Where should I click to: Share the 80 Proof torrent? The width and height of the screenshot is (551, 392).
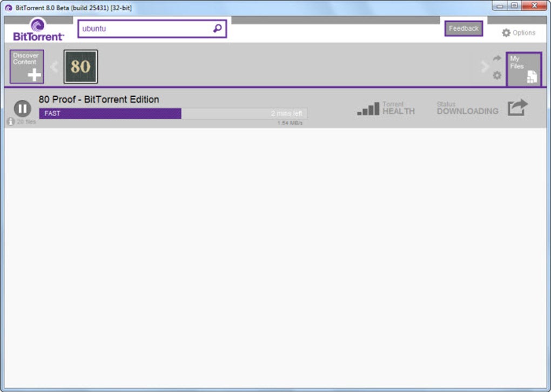[x=518, y=107]
